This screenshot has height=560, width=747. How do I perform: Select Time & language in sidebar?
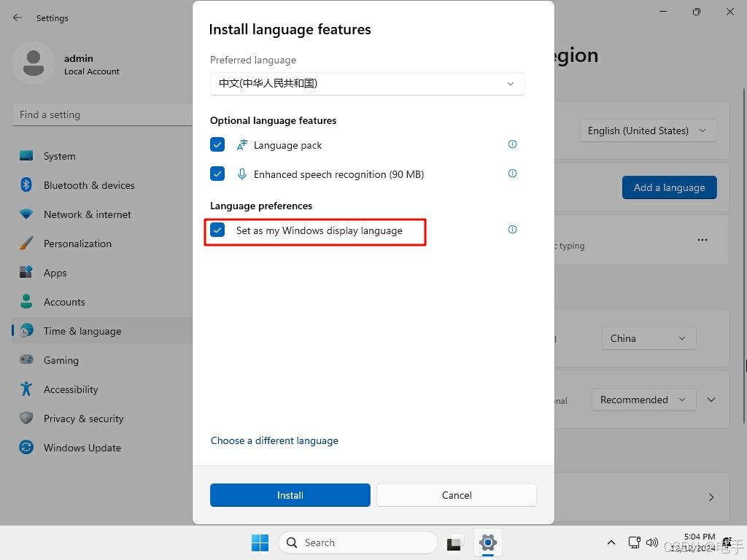tap(102, 330)
